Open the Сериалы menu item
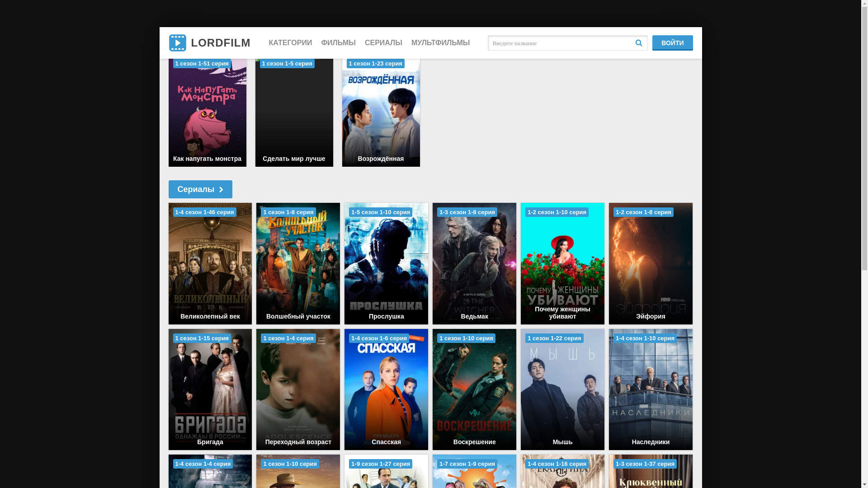Screen dimensions: 868x488 [x=383, y=43]
